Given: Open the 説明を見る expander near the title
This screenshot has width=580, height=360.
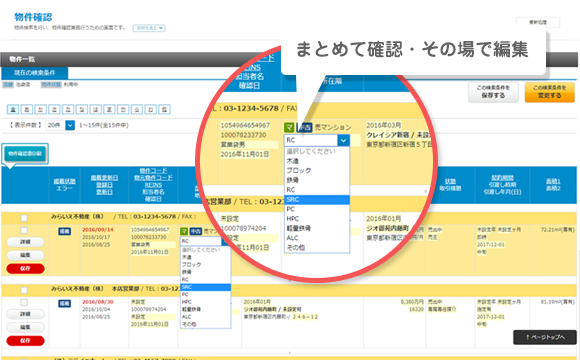Looking at the screenshot, I should 149,28.
